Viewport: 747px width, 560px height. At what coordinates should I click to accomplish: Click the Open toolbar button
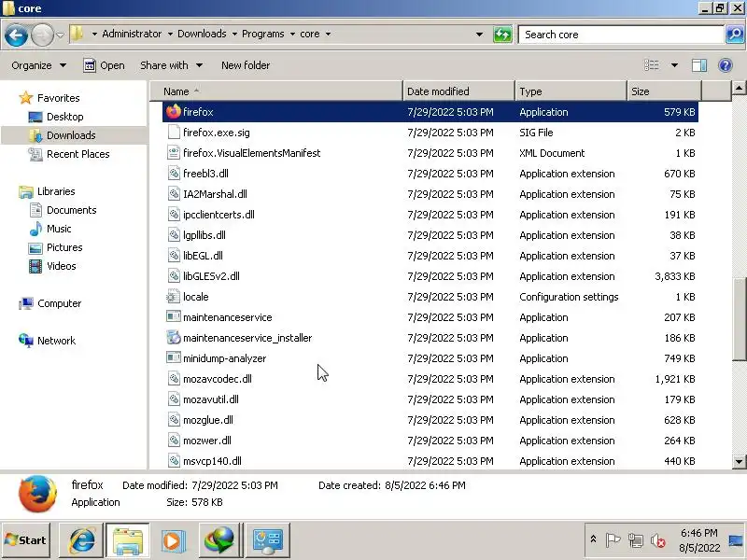[104, 65]
